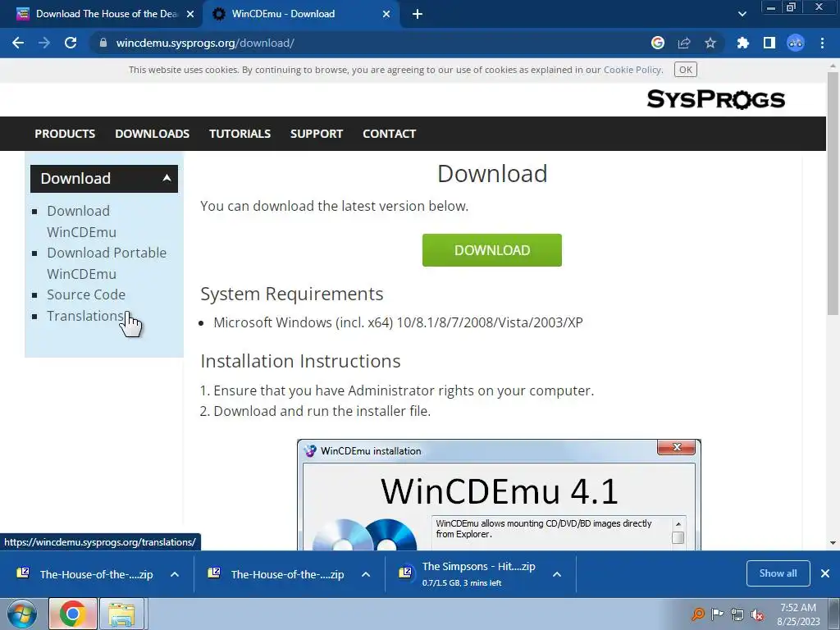
Task: Open the SUPPORT menu
Action: tap(317, 134)
